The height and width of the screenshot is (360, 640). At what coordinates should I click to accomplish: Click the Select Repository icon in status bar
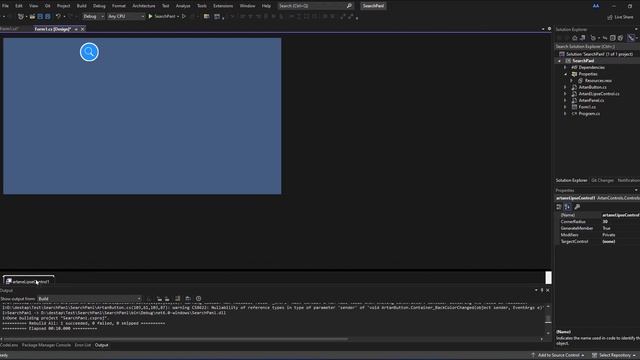pos(594,355)
